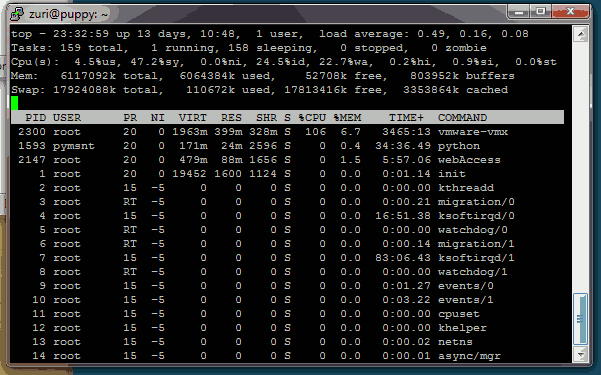Click PID 1593 in the process list

pyautogui.click(x=32, y=146)
